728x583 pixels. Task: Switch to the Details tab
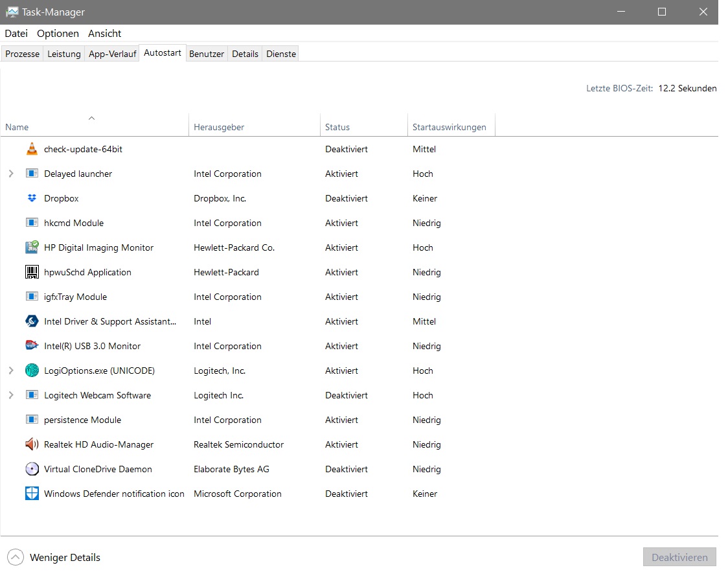(x=245, y=54)
